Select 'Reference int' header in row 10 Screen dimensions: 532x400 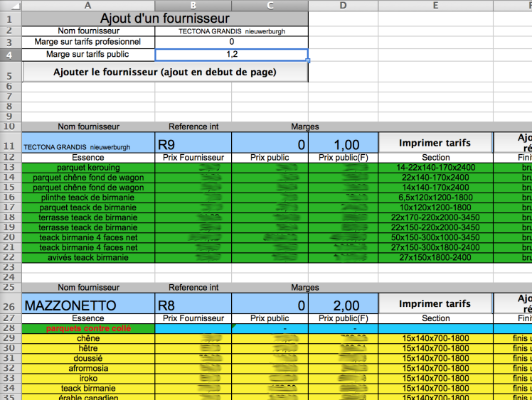coord(193,126)
